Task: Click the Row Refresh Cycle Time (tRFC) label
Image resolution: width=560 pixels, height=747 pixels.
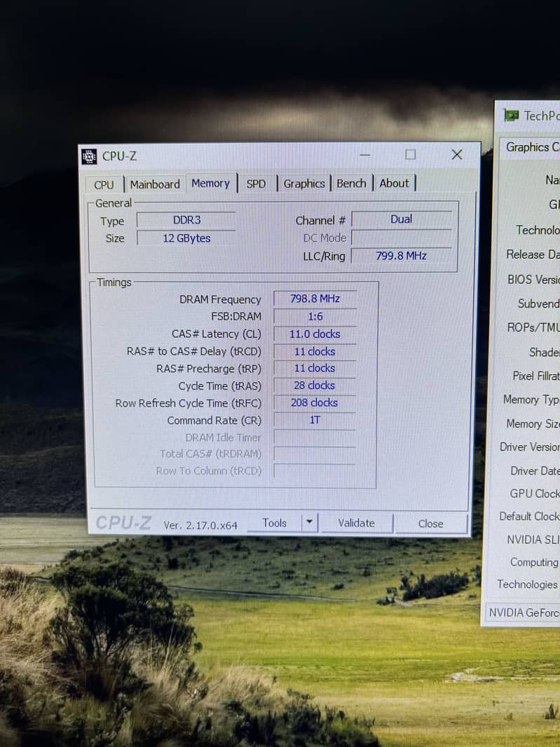Action: click(x=189, y=404)
